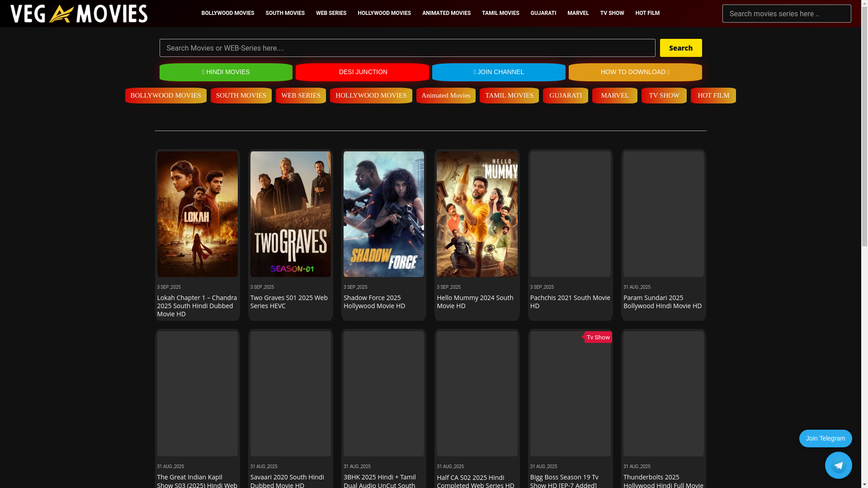The width and height of the screenshot is (868, 488).
Task: Open Param Sundari 2025 Bollywood Hindi link
Action: click(662, 302)
